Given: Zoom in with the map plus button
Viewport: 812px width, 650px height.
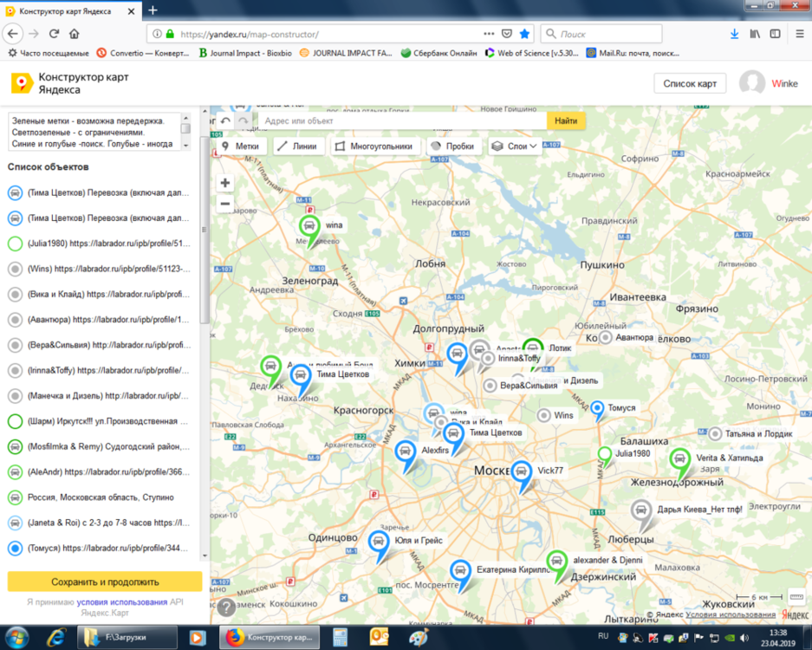Looking at the screenshot, I should pyautogui.click(x=225, y=183).
